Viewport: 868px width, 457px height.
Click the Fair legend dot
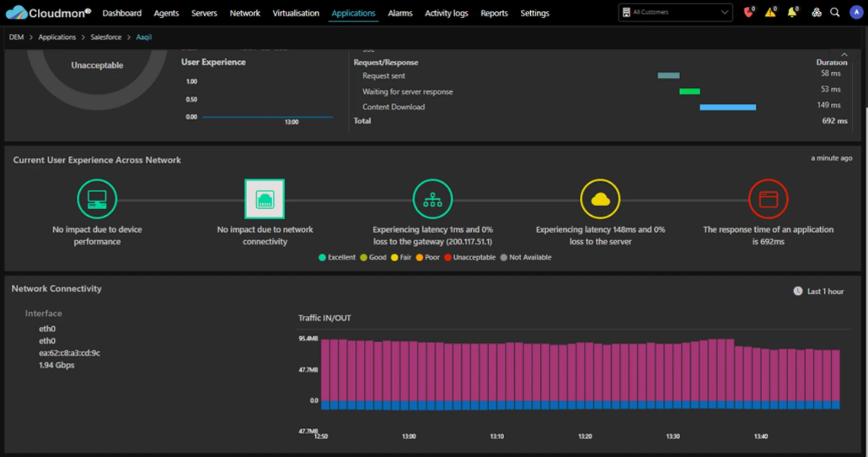(x=394, y=258)
